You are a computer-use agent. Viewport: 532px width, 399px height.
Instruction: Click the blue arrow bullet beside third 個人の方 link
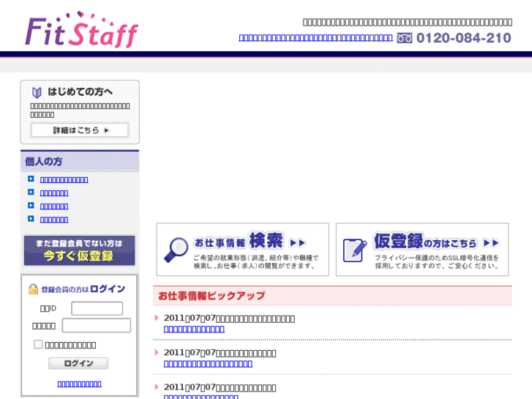tap(31, 205)
